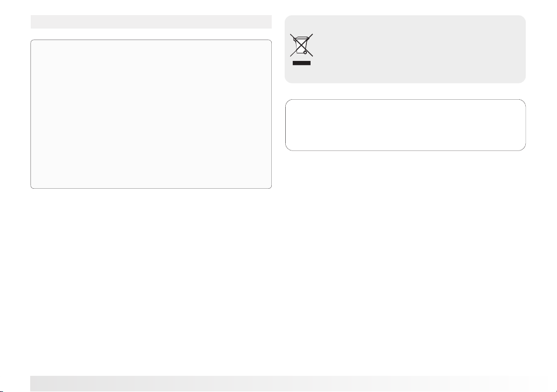This screenshot has width=557, height=392.
Task: Click the small dark dash mark beside the footer
Action: (1, 391)
